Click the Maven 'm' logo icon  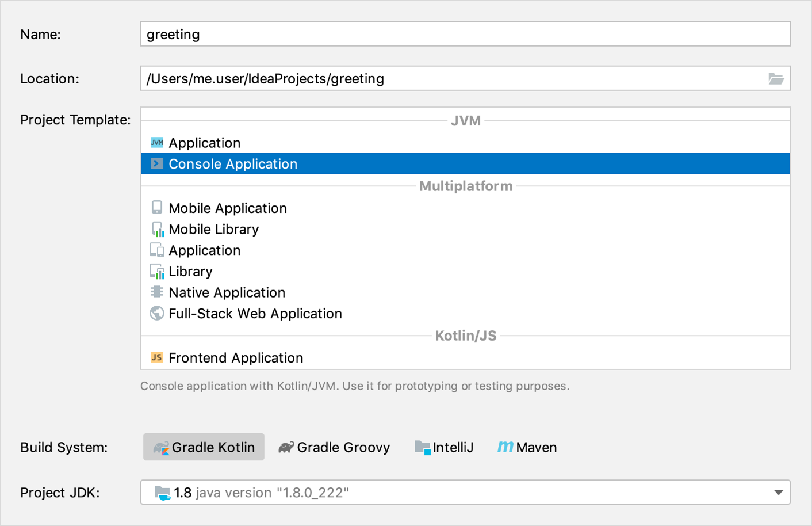pyautogui.click(x=503, y=447)
